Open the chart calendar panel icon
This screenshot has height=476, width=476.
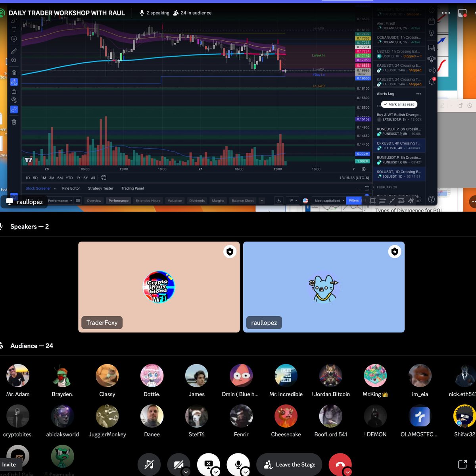click(x=432, y=21)
